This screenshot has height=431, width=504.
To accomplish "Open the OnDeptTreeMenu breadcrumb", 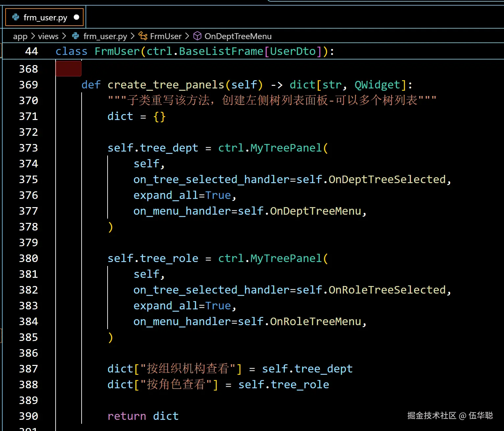I will [x=238, y=36].
